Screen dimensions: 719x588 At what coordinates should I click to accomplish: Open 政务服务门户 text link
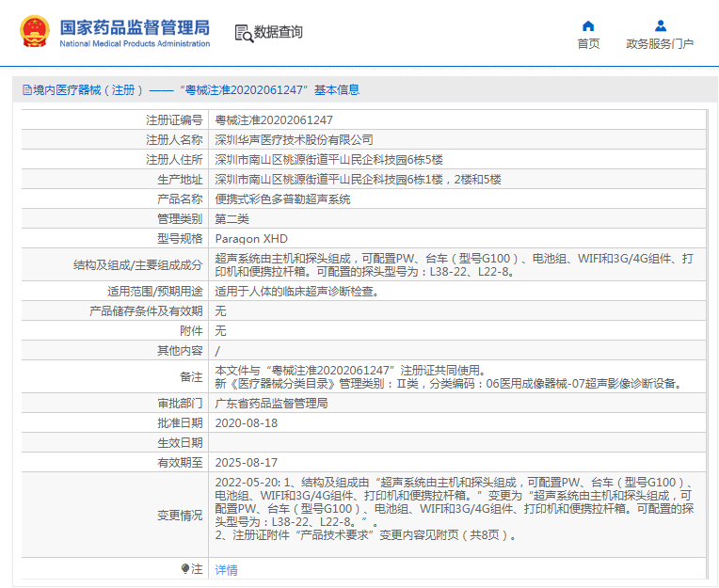click(660, 44)
